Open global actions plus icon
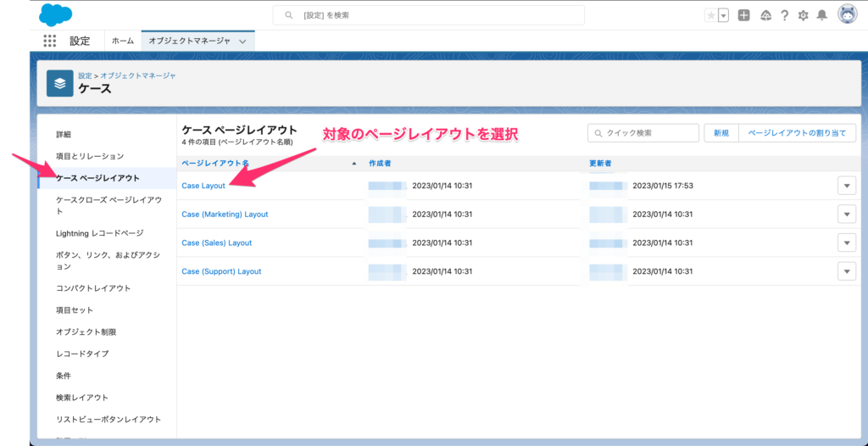The image size is (868, 446). [x=743, y=15]
